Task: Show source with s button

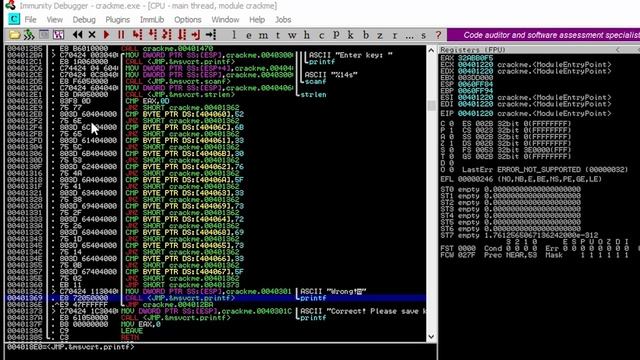Action: [x=423, y=35]
